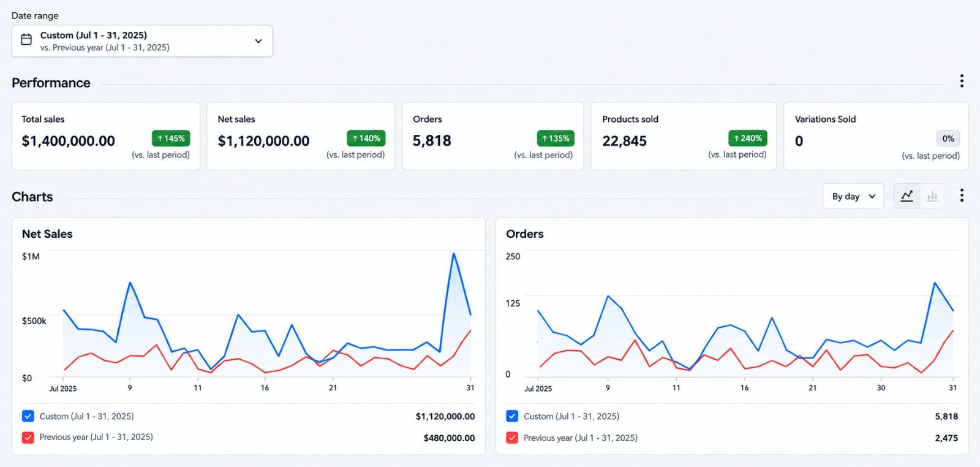Click the $500k axis label
This screenshot has width=980, height=467.
click(34, 321)
